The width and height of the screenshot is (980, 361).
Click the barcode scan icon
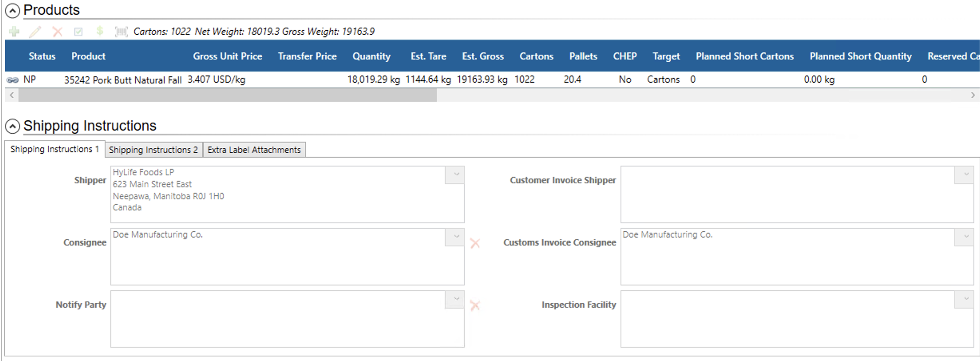121,32
